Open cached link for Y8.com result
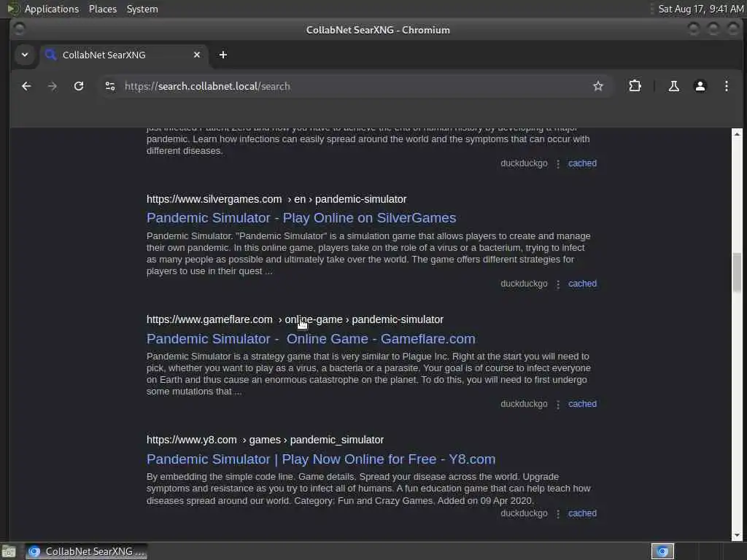This screenshot has height=560, width=747. 582,513
